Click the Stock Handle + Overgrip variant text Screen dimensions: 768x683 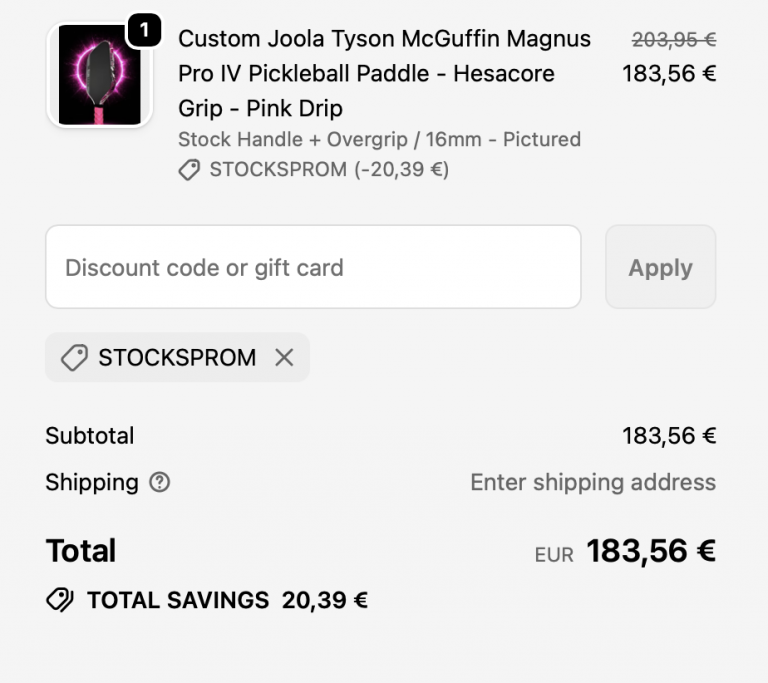point(379,139)
